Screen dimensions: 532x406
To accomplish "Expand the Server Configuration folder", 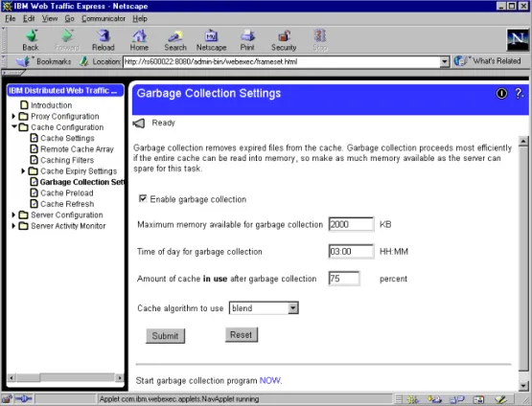I will [x=13, y=214].
